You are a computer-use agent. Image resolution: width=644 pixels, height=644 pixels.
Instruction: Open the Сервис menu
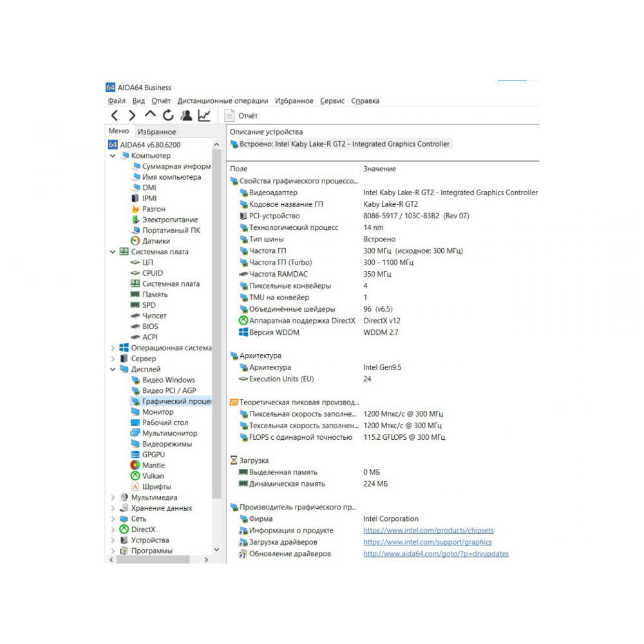click(x=332, y=100)
